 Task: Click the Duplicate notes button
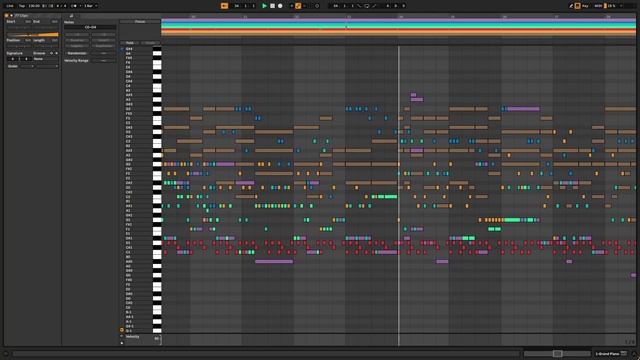(104, 46)
